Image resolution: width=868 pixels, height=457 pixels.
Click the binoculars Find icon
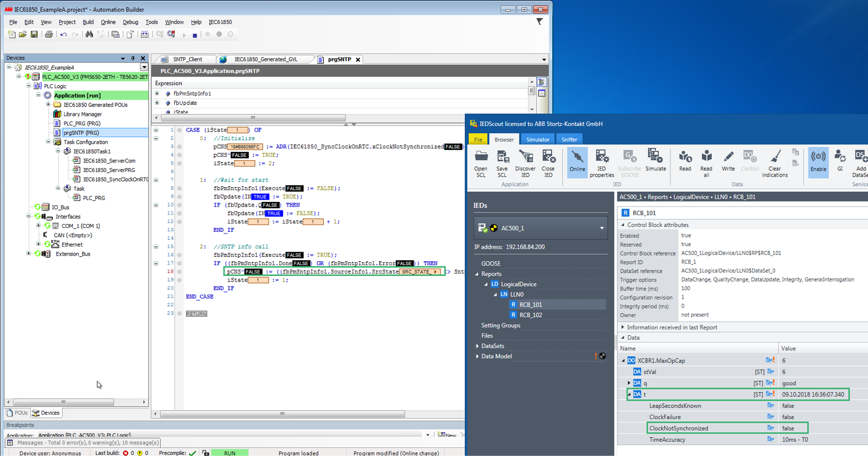(89, 34)
